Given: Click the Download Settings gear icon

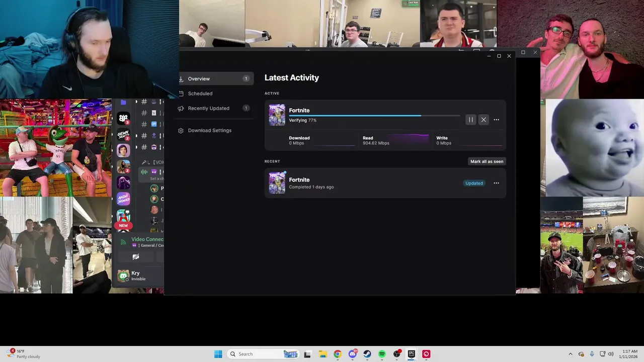Looking at the screenshot, I should pos(181,131).
